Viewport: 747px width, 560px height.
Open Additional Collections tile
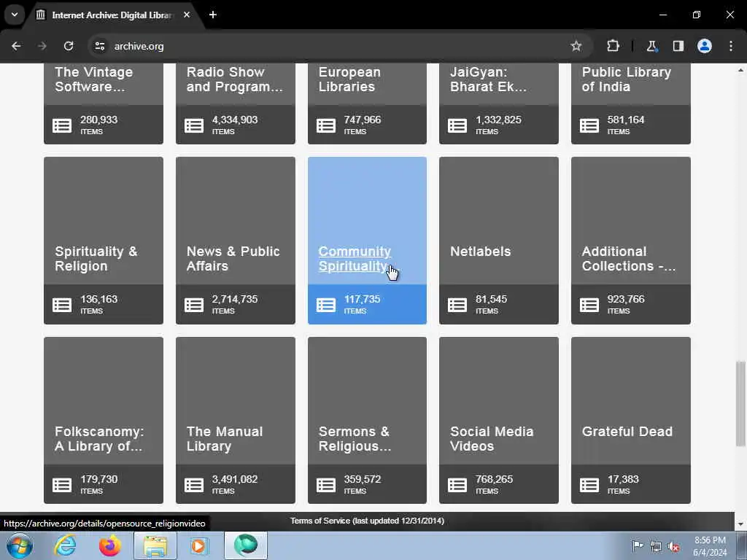click(x=631, y=241)
